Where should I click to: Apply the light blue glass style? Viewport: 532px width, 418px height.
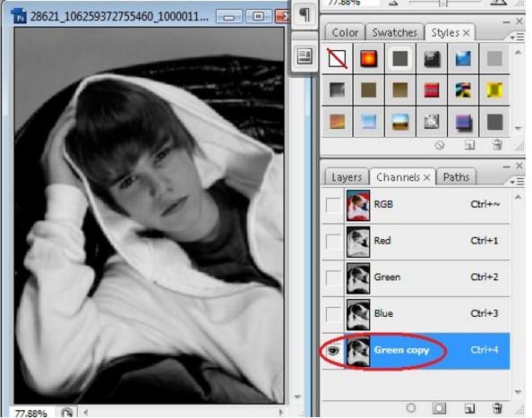click(x=368, y=122)
